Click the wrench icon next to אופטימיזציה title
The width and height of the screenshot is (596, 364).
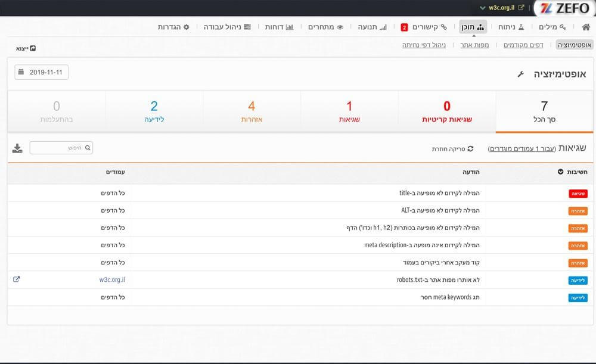coord(520,74)
